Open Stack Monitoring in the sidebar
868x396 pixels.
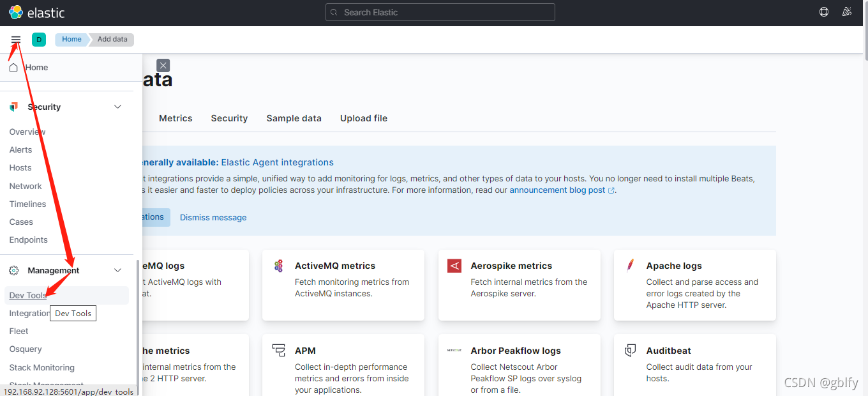point(41,367)
